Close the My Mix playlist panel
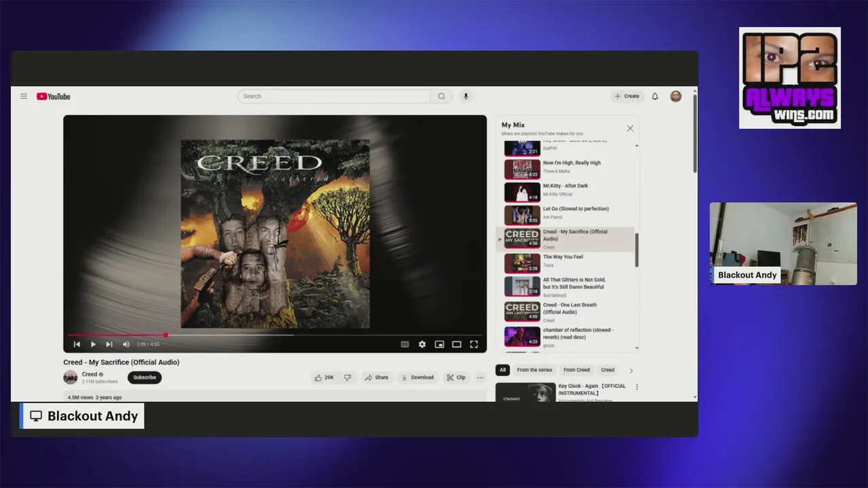Screen dimensions: 868x488 click(x=630, y=128)
